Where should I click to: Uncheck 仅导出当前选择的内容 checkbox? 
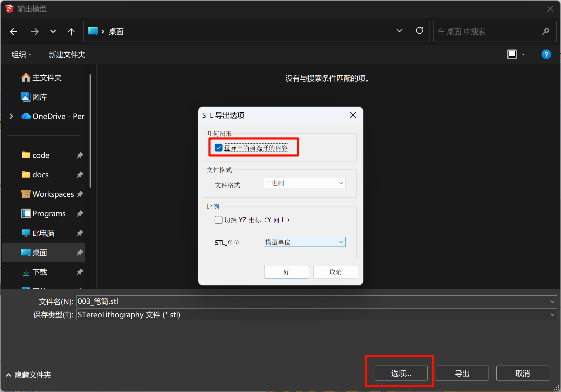tap(219, 148)
